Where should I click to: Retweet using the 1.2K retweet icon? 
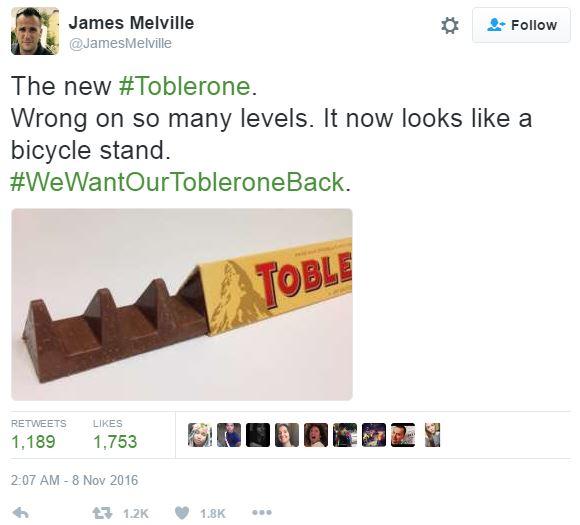(x=102, y=513)
